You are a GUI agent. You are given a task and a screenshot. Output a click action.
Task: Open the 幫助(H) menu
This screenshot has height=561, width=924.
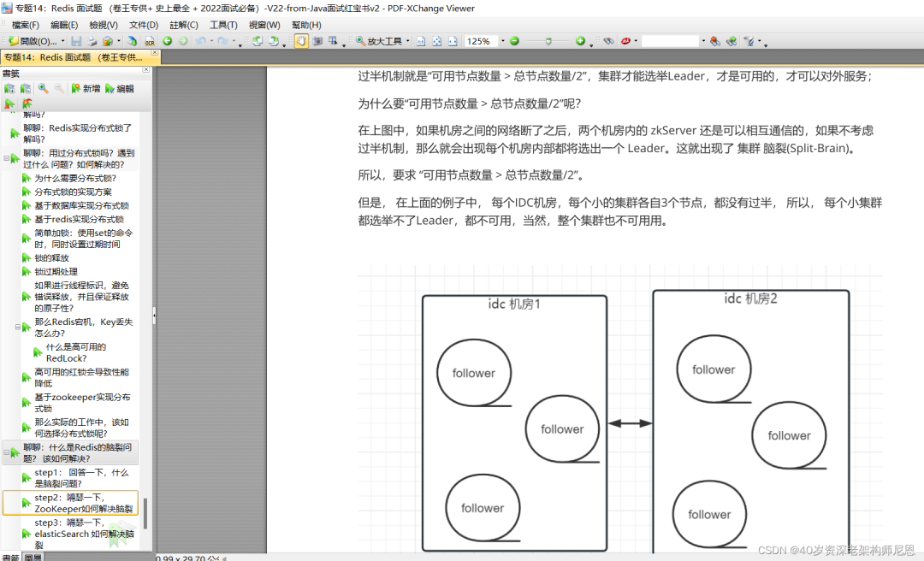click(306, 25)
